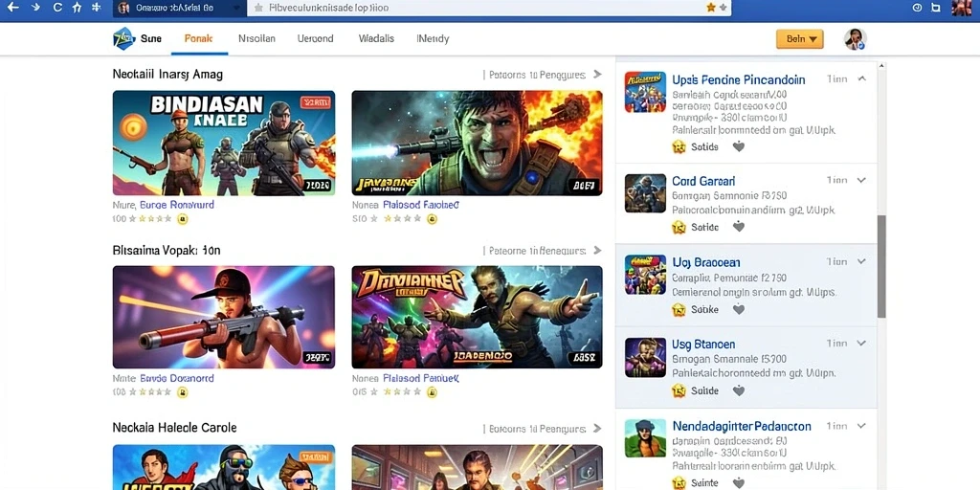Toggle the heart favorite on Usg Btanoen
The image size is (980, 490).
(739, 390)
